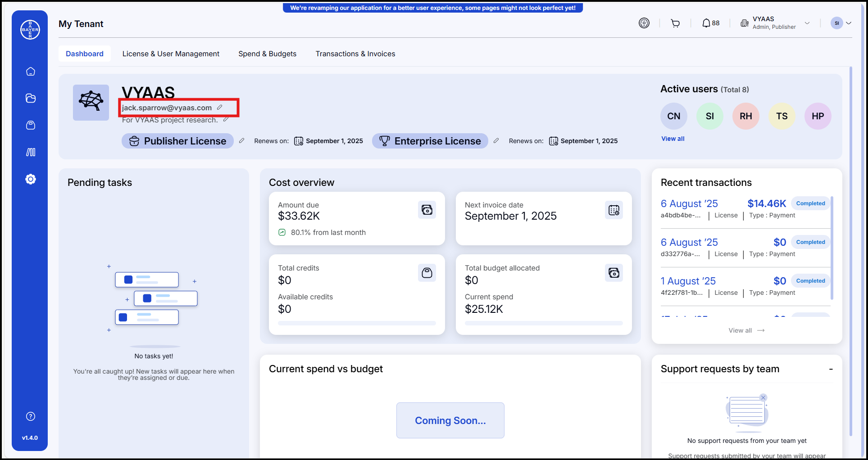
Task: Click transaction ID a4bdb4be-...
Action: [x=681, y=215]
